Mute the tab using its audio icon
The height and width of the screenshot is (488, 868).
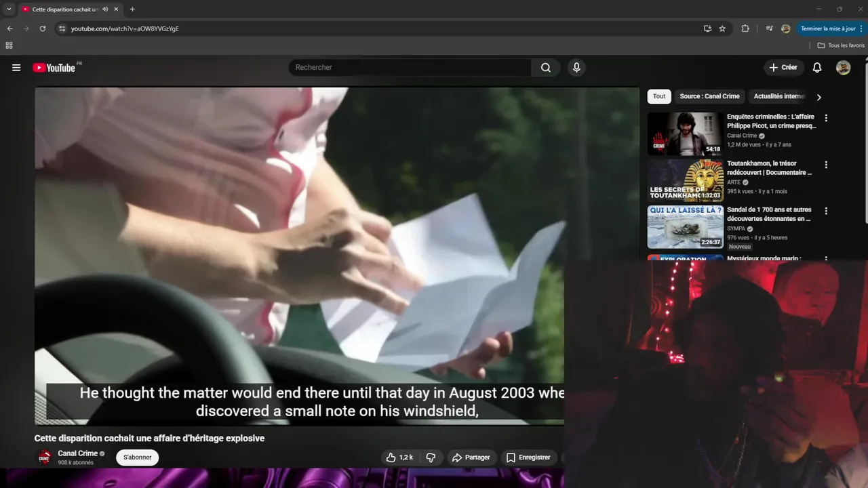click(105, 9)
